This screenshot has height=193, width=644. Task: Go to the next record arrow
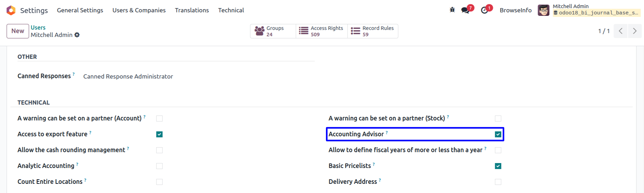pyautogui.click(x=635, y=31)
